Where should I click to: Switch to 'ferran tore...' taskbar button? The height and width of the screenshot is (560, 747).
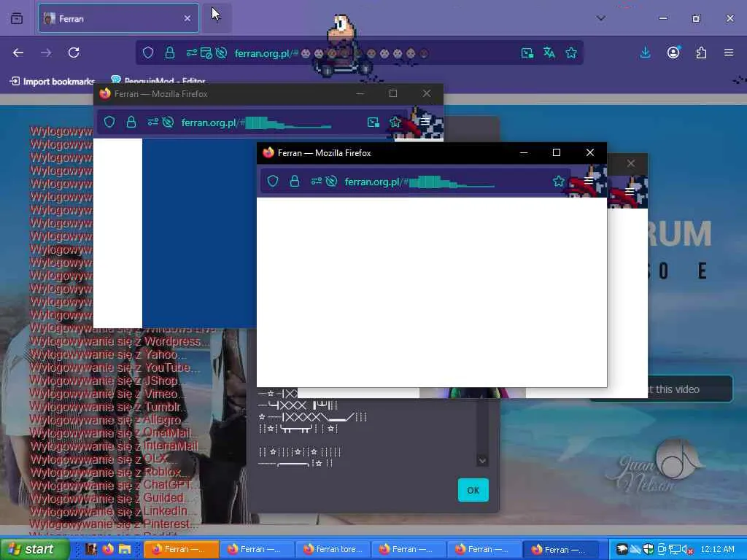coord(332,550)
